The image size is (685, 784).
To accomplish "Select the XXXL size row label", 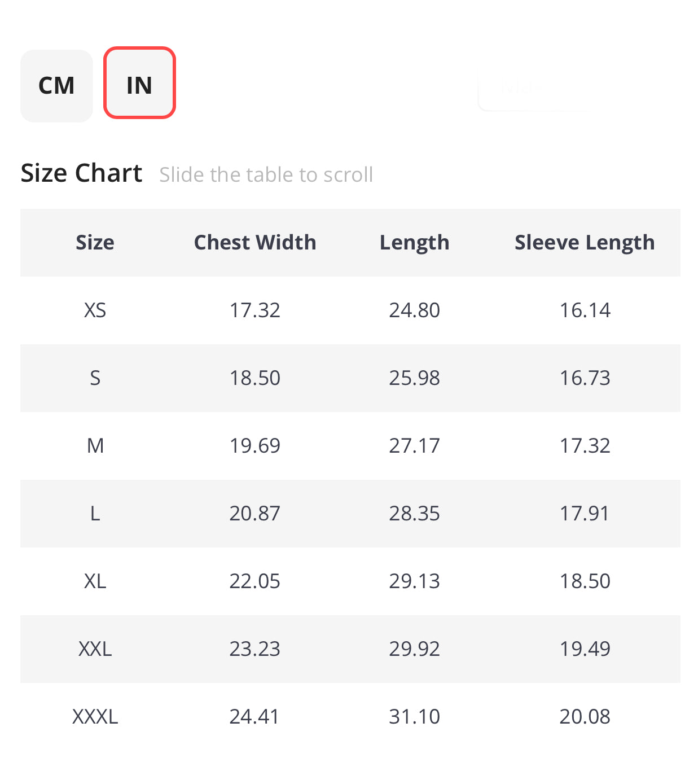I will [95, 717].
